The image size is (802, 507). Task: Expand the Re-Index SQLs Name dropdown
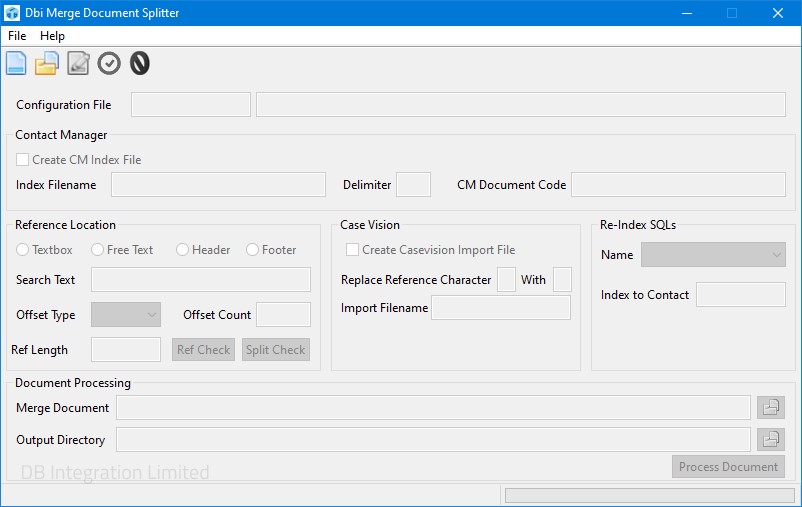[x=713, y=255]
